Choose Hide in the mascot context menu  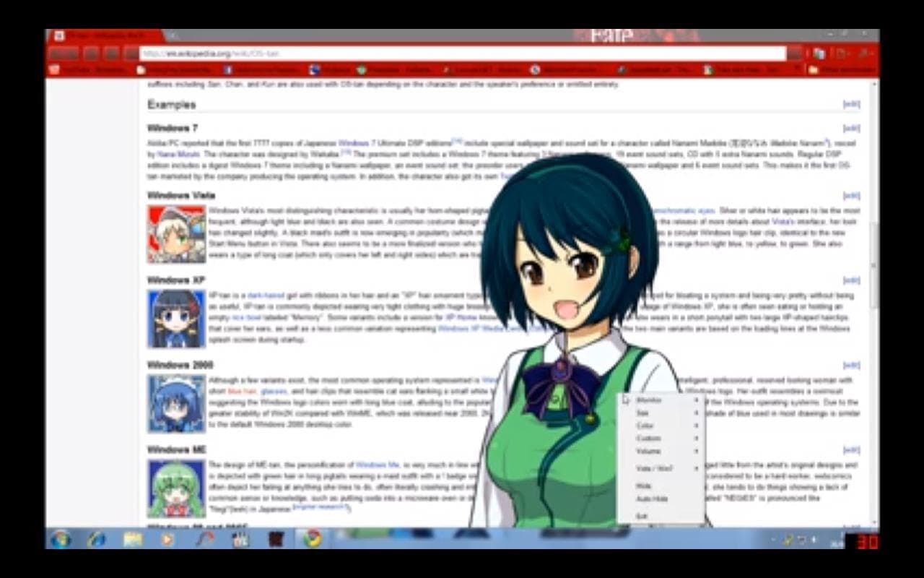(x=661, y=486)
